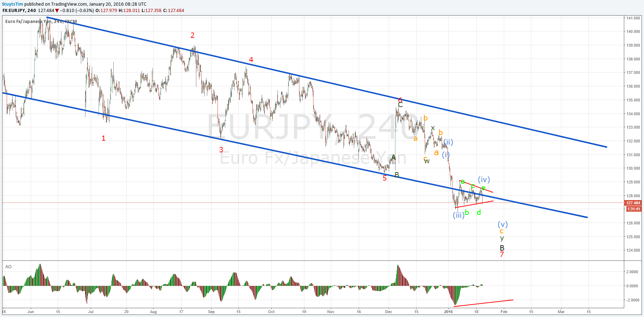
Task: Click the black B label above red 7
Action: click(502, 248)
